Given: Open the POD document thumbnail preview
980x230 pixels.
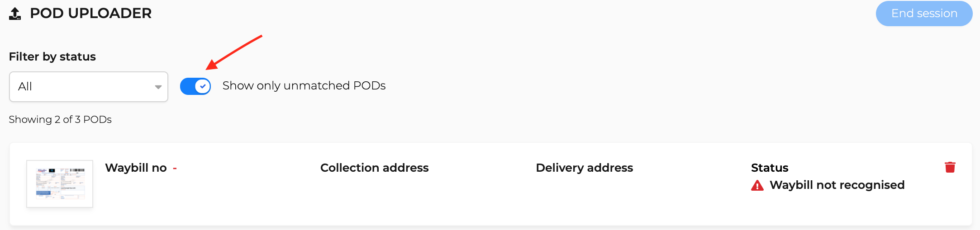Looking at the screenshot, I should click(60, 184).
